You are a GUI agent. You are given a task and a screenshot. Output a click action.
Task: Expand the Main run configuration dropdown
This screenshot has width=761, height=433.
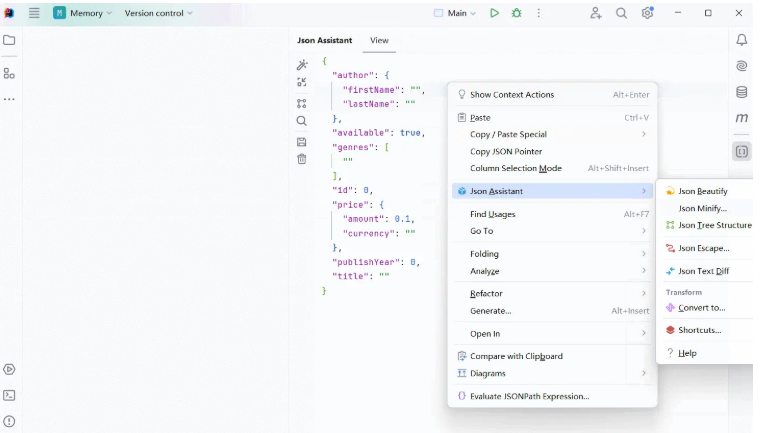pos(455,13)
